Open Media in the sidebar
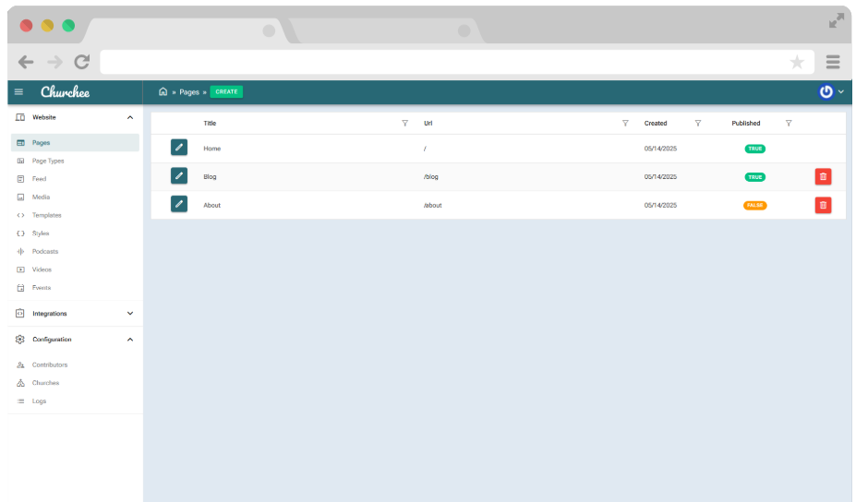 tap(41, 197)
